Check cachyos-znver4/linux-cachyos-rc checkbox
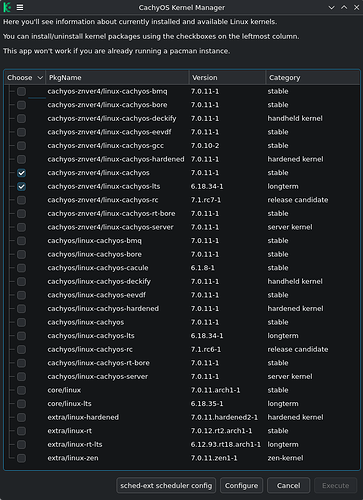 [x=21, y=200]
